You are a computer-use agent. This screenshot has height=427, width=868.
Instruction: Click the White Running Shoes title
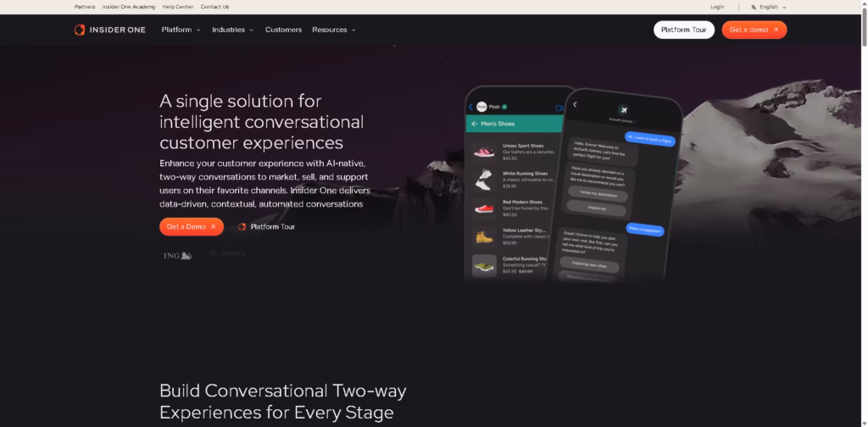525,174
